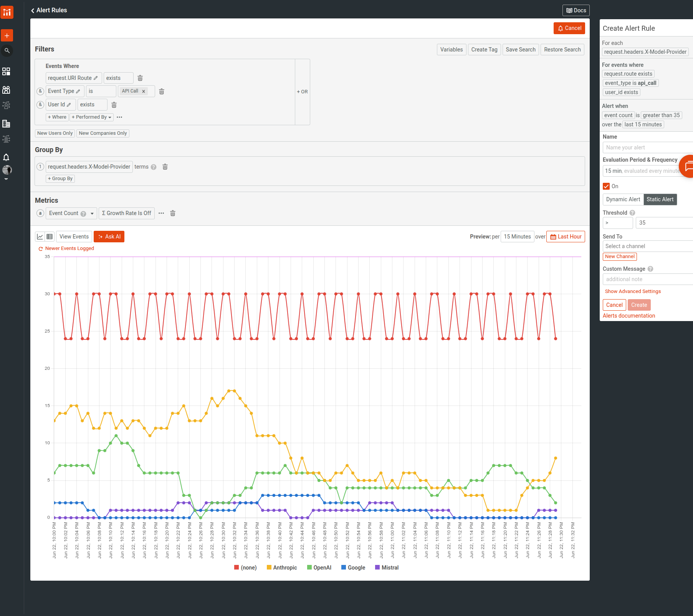Screen dimensions: 693x616
Task: Toggle the OpenAI series in legend
Action: pyautogui.click(x=319, y=568)
